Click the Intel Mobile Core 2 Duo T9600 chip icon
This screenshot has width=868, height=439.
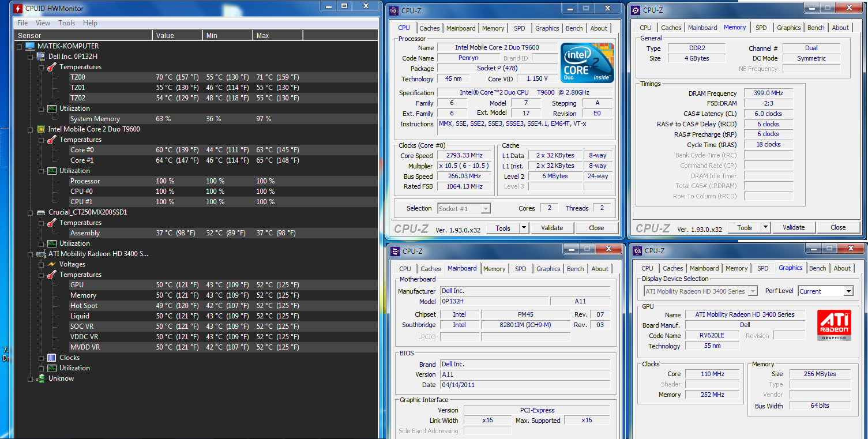pos(41,129)
